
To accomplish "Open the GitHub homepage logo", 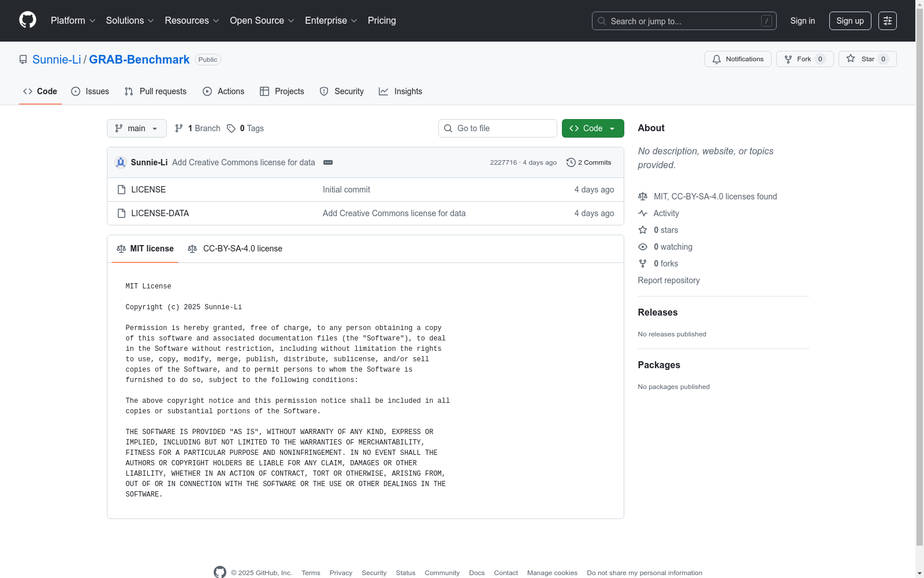I will [28, 20].
